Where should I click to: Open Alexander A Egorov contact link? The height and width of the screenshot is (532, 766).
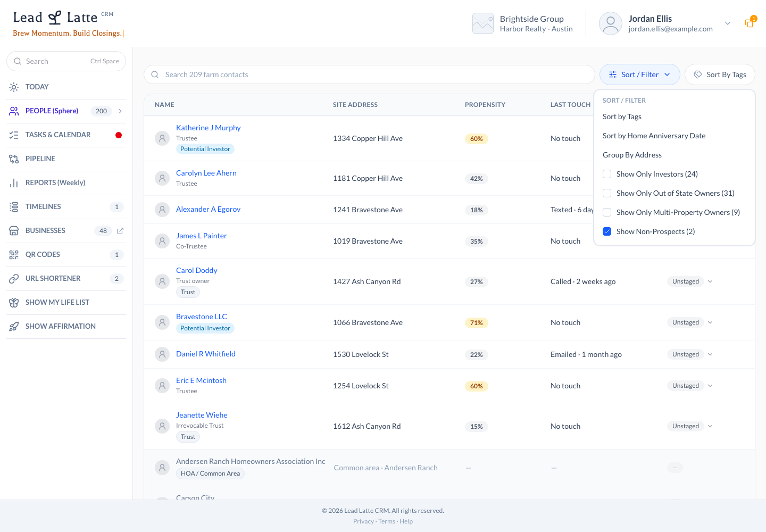click(x=208, y=209)
